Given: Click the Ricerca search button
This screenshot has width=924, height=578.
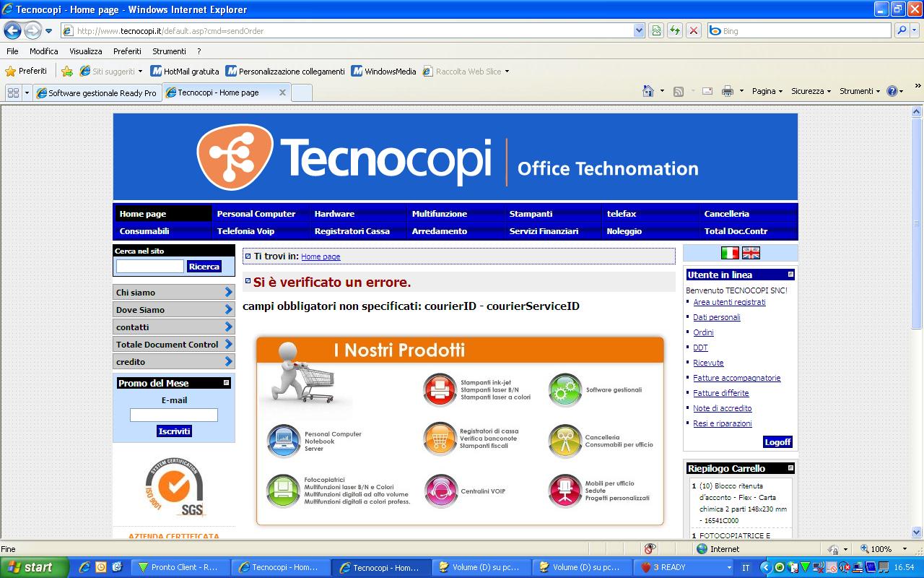Looking at the screenshot, I should click(204, 267).
